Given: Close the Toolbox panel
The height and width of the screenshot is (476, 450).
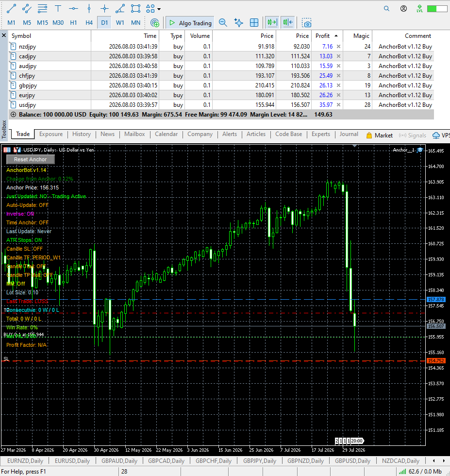Looking at the screenshot, I should 4,35.
